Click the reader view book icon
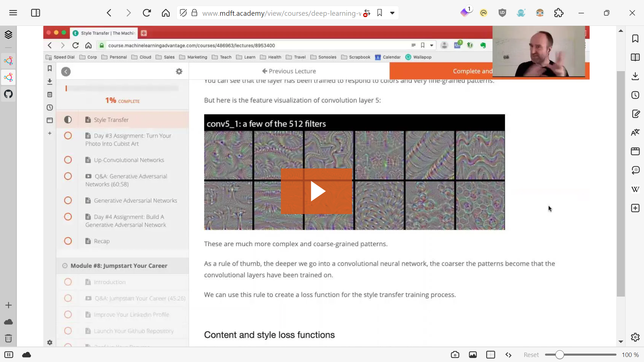This screenshot has height=362, width=644. (x=635, y=57)
